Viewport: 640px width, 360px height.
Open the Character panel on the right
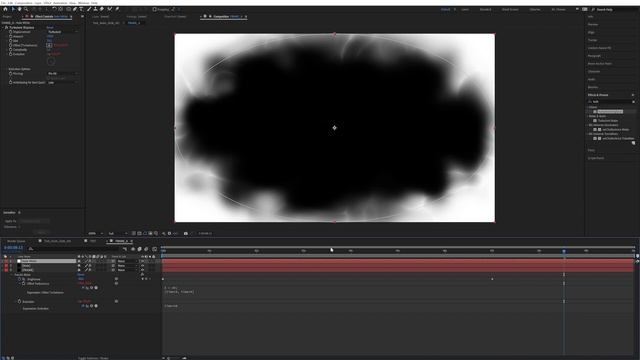594,71
